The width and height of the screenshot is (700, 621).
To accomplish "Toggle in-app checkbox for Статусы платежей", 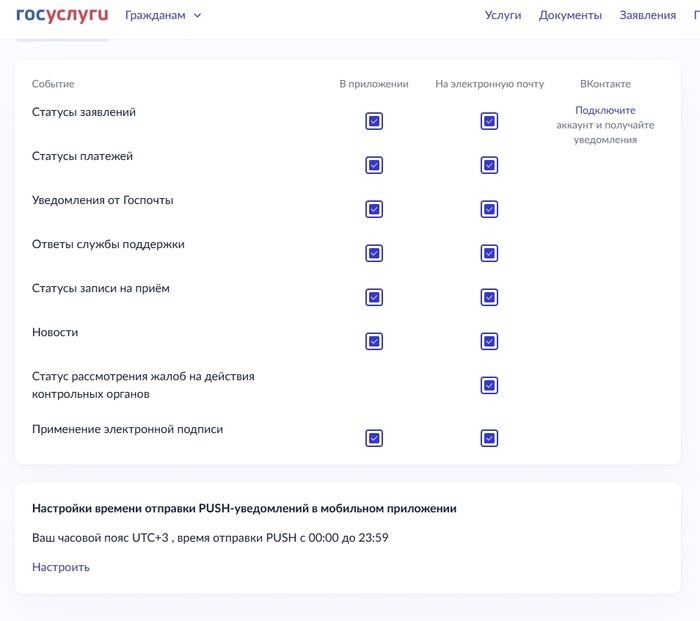I will point(374,165).
